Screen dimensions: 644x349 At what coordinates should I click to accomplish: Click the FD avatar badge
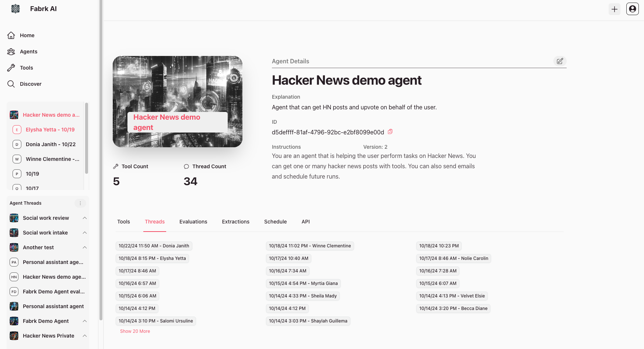(14, 292)
